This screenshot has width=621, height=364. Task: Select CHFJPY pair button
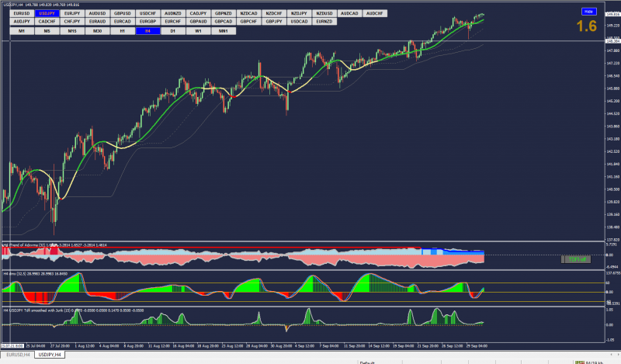[72, 22]
